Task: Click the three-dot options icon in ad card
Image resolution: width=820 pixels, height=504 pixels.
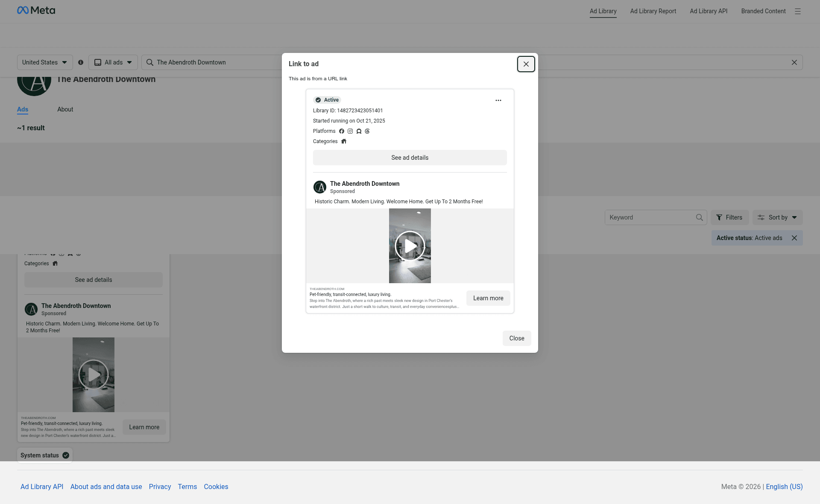Action: pyautogui.click(x=498, y=100)
